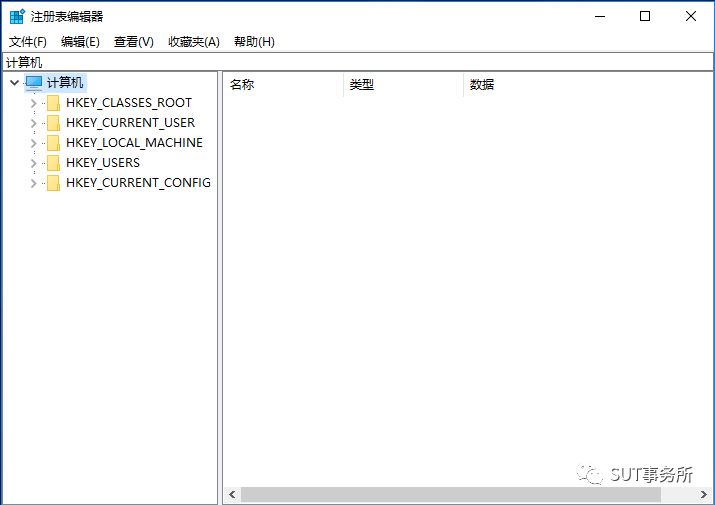715x505 pixels.
Task: Open the 查看(V) menu
Action: pyautogui.click(x=134, y=42)
